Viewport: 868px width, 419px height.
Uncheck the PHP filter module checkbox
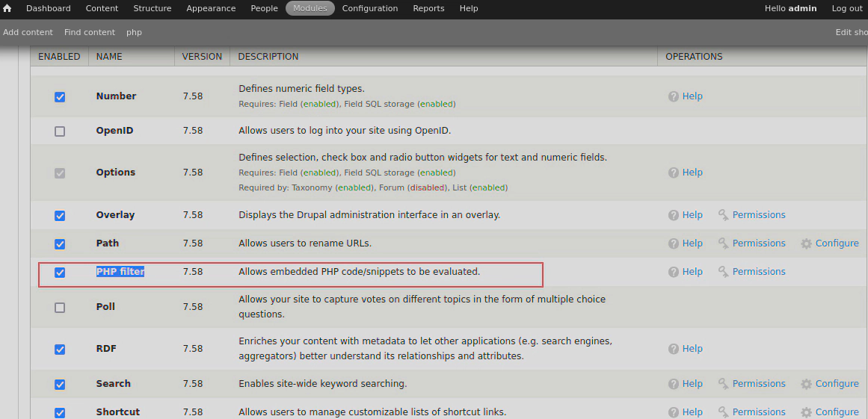point(60,273)
